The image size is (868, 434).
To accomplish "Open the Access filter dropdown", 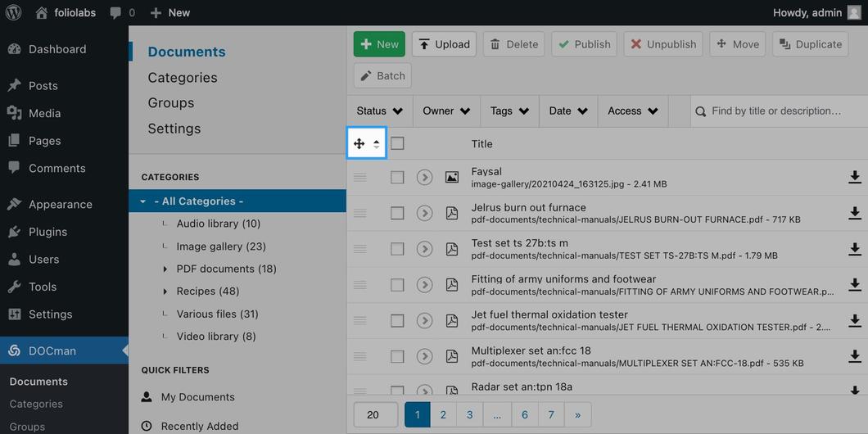I will point(633,111).
